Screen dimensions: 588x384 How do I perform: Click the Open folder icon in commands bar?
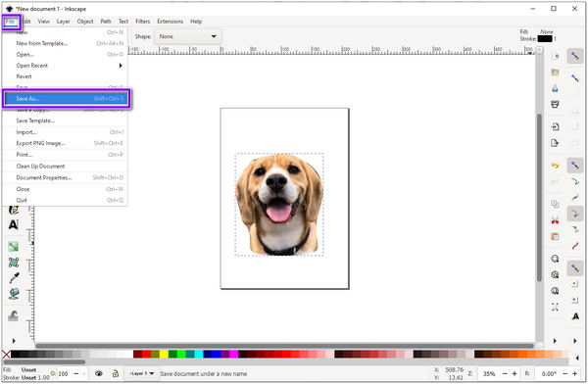[556, 72]
